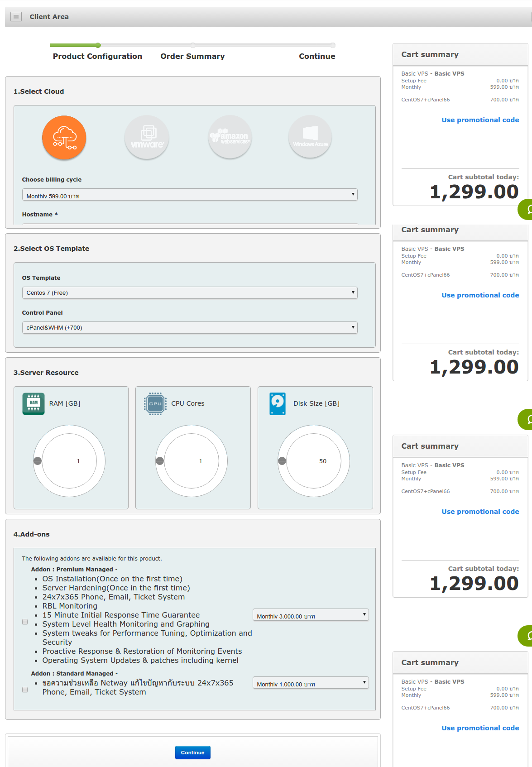Click the CPU Cores icon
Screen dimensions: 532x767
coord(155,403)
